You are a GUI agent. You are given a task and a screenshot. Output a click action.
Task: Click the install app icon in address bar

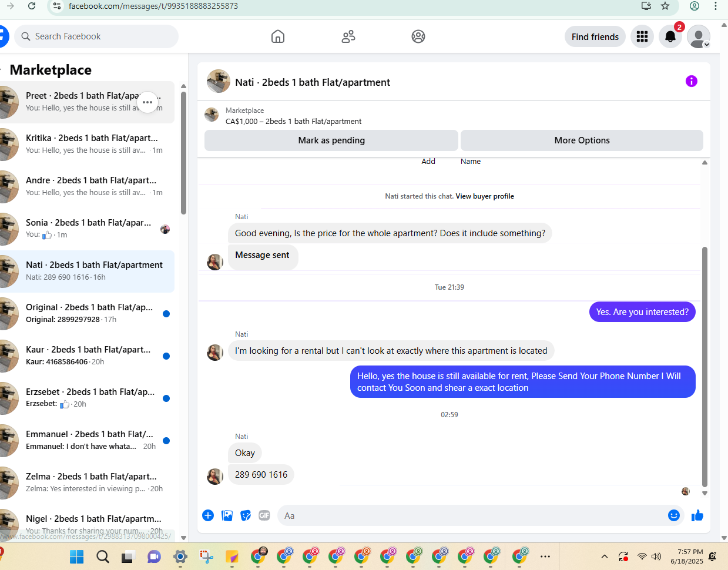coord(646,6)
